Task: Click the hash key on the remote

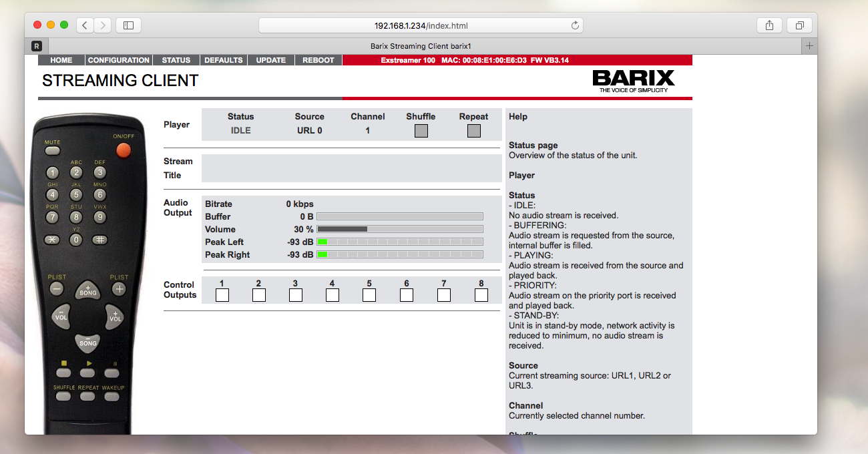Action: [x=99, y=240]
